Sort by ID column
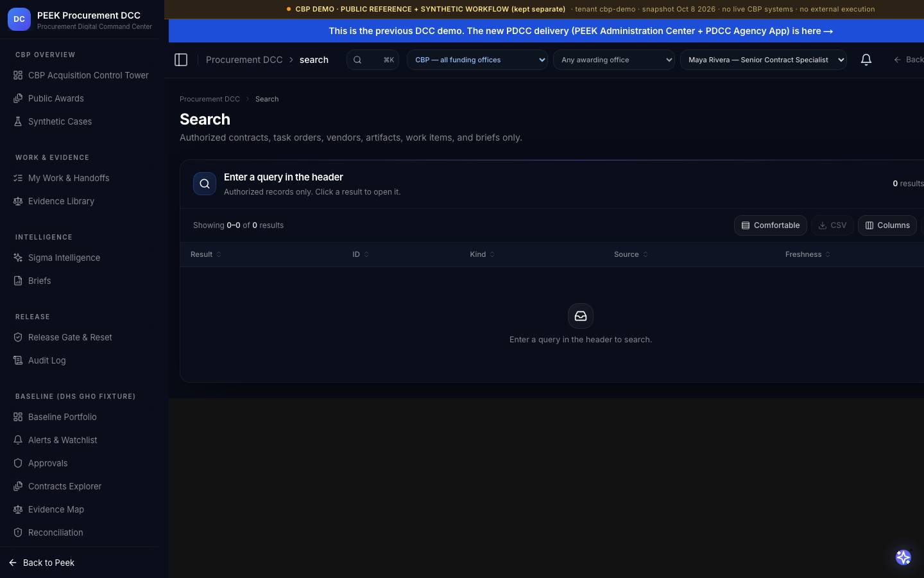Image resolution: width=924 pixels, height=578 pixels. click(361, 254)
